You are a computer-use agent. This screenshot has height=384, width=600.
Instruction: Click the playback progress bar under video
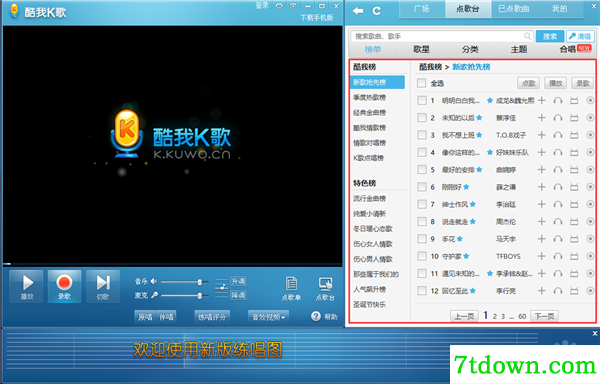(x=172, y=264)
